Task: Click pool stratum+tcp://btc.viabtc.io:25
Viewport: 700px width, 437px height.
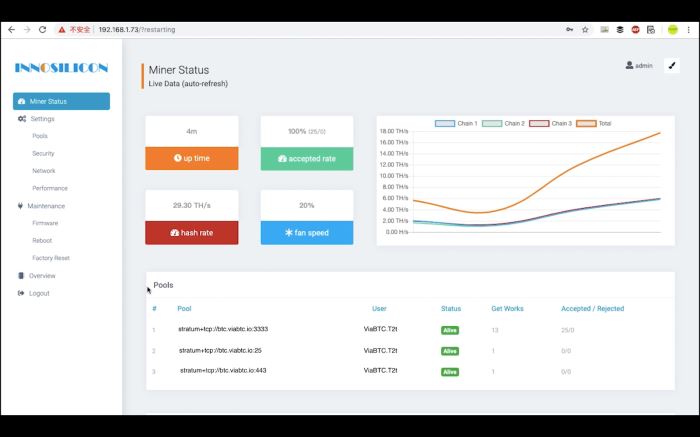Action: (220, 350)
